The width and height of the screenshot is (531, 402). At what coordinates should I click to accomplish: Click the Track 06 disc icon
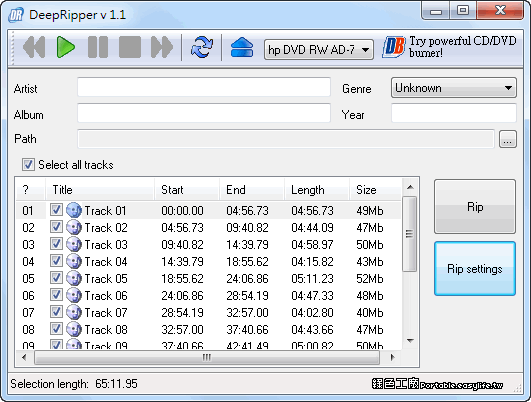74,295
